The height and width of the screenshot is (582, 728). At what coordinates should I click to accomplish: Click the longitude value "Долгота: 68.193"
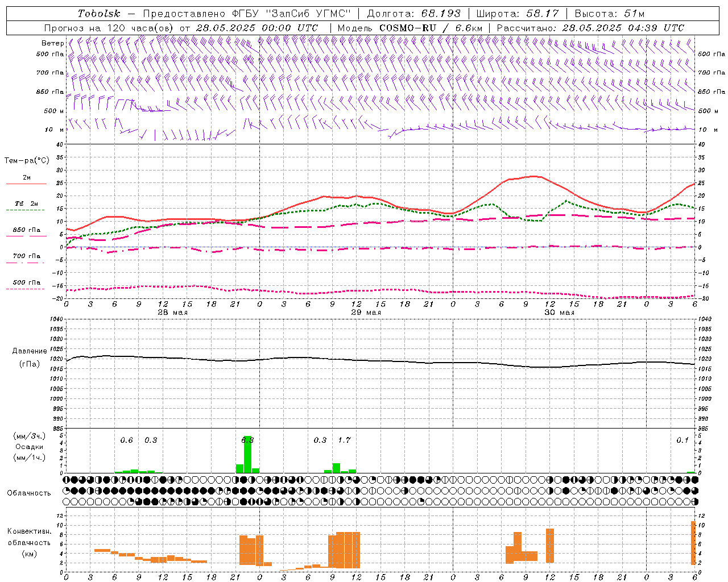click(414, 14)
